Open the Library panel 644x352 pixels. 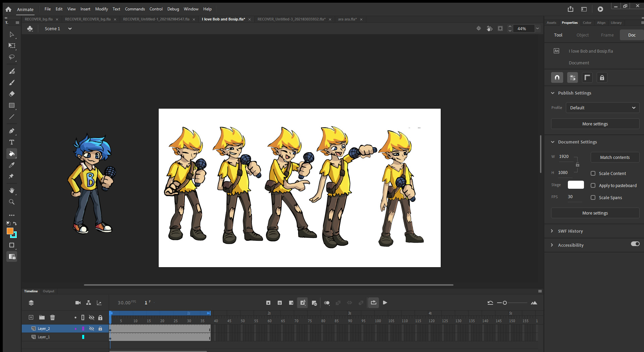click(x=616, y=22)
